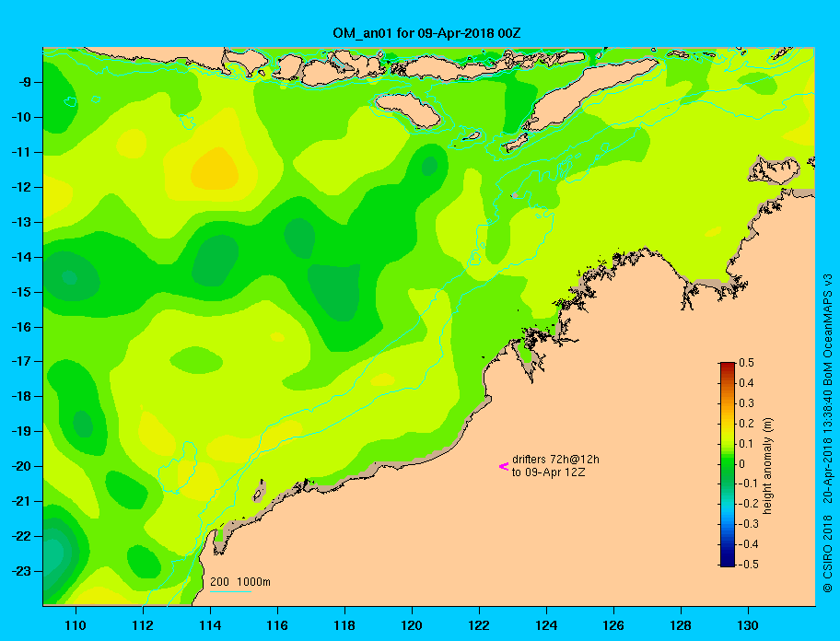Viewport: 840px width, 641px height.
Task: Click the 118 longitude axis label
Action: pos(344,625)
